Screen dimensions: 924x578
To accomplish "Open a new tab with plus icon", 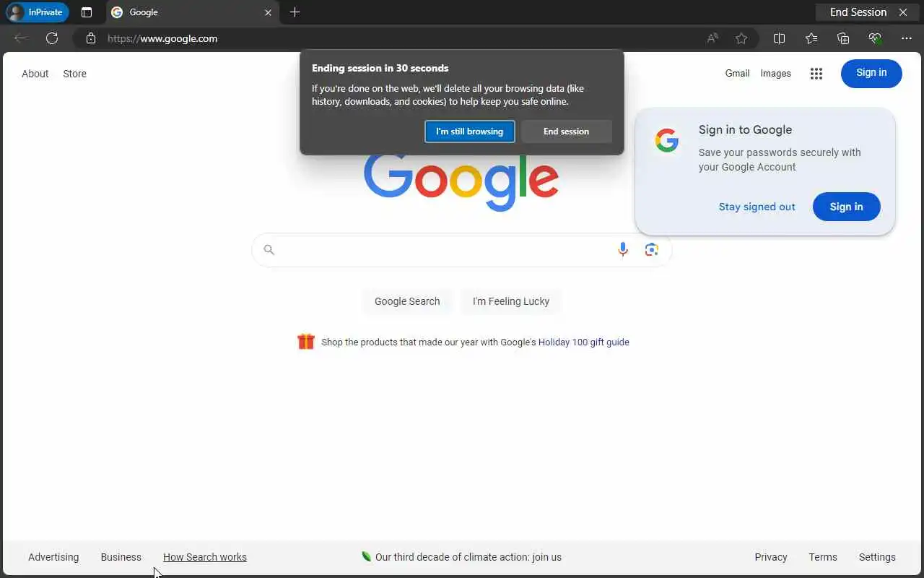I will (295, 12).
